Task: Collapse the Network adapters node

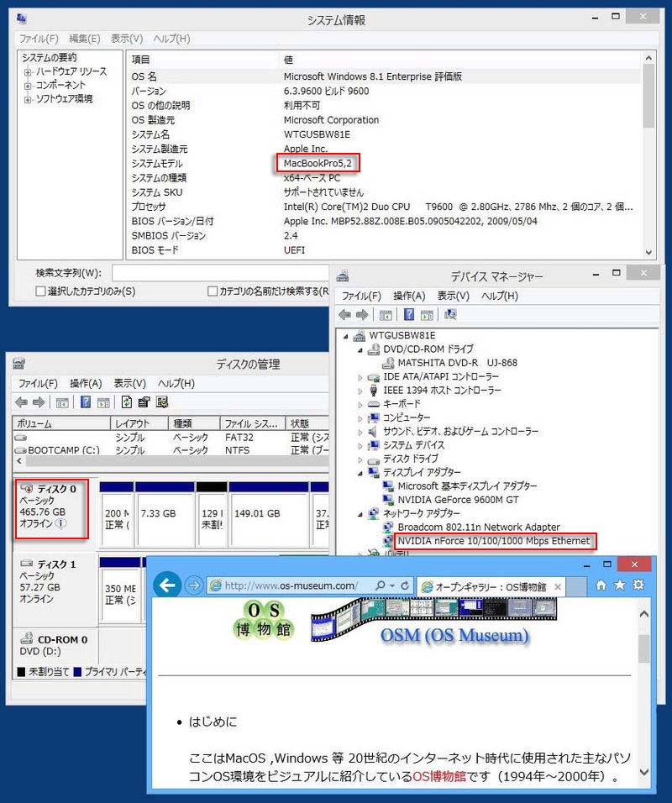Action: click(360, 514)
